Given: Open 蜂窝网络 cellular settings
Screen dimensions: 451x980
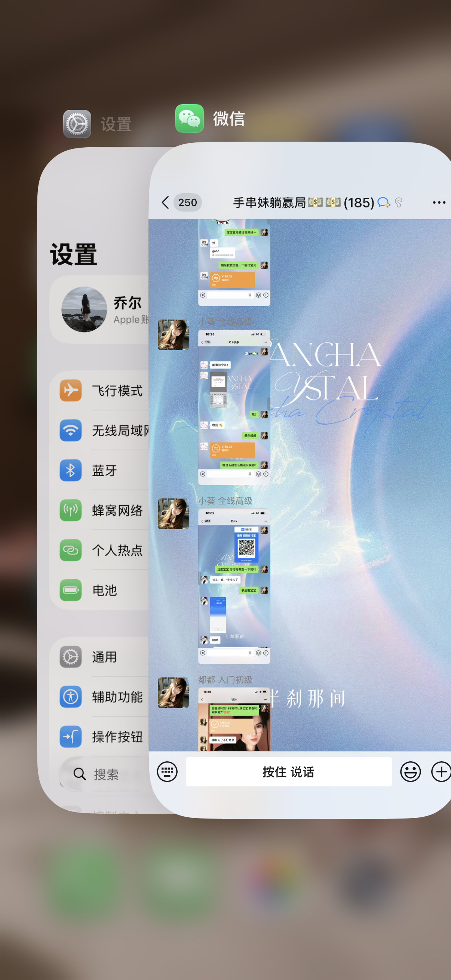Looking at the screenshot, I should pos(99,510).
